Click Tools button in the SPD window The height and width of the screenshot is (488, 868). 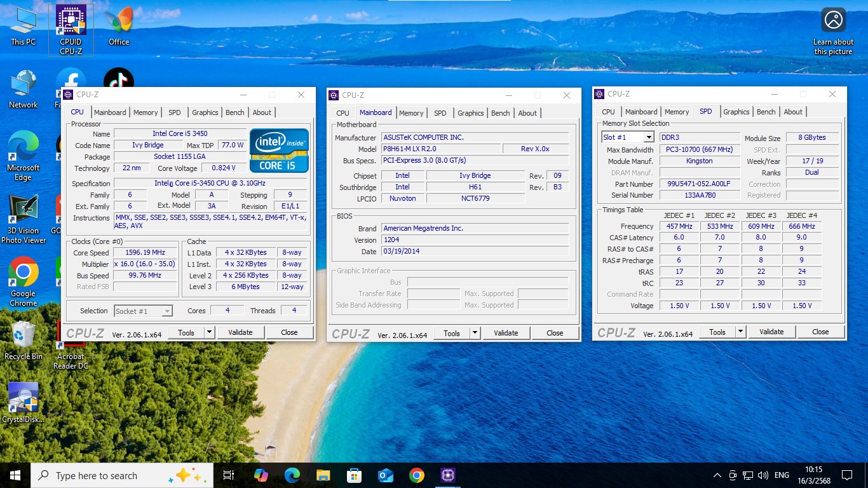717,332
